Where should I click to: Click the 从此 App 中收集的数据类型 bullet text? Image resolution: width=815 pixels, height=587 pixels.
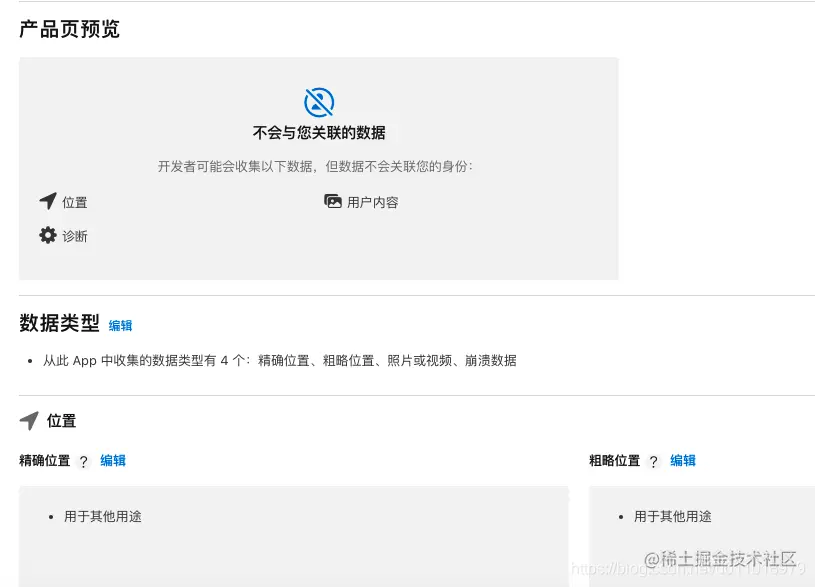point(280,360)
